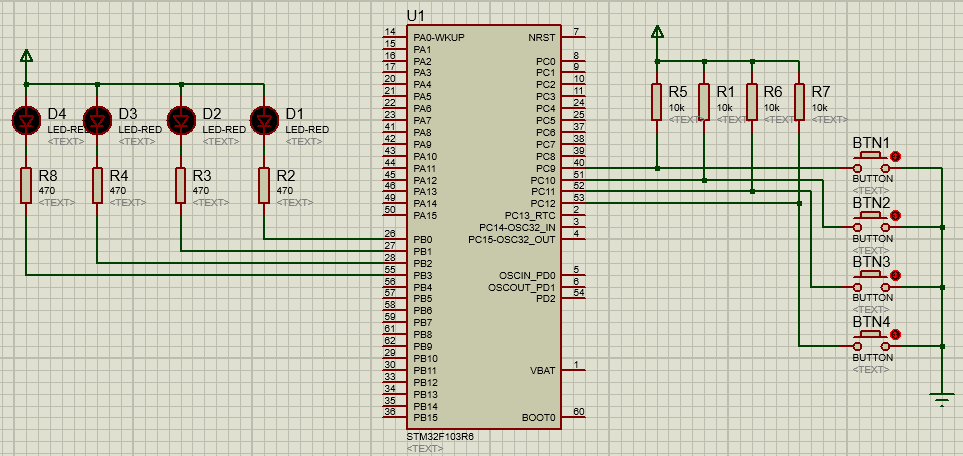The image size is (963, 456).
Task: Click the PB0 pin label
Action: tap(423, 240)
